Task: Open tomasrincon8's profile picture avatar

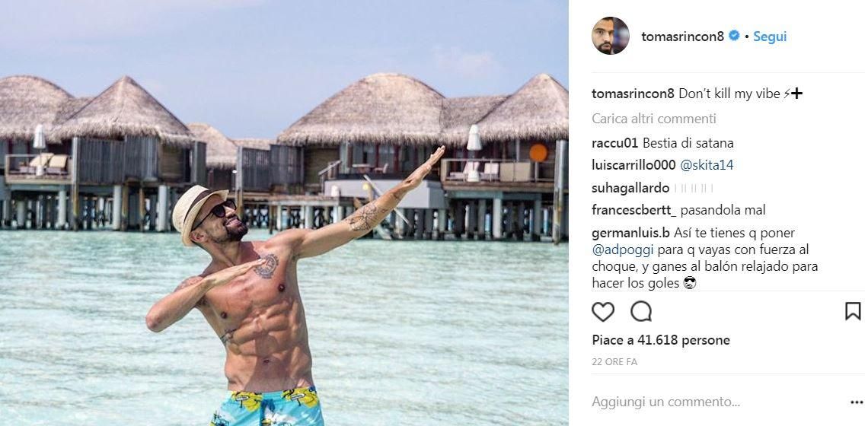Action: pos(611,36)
